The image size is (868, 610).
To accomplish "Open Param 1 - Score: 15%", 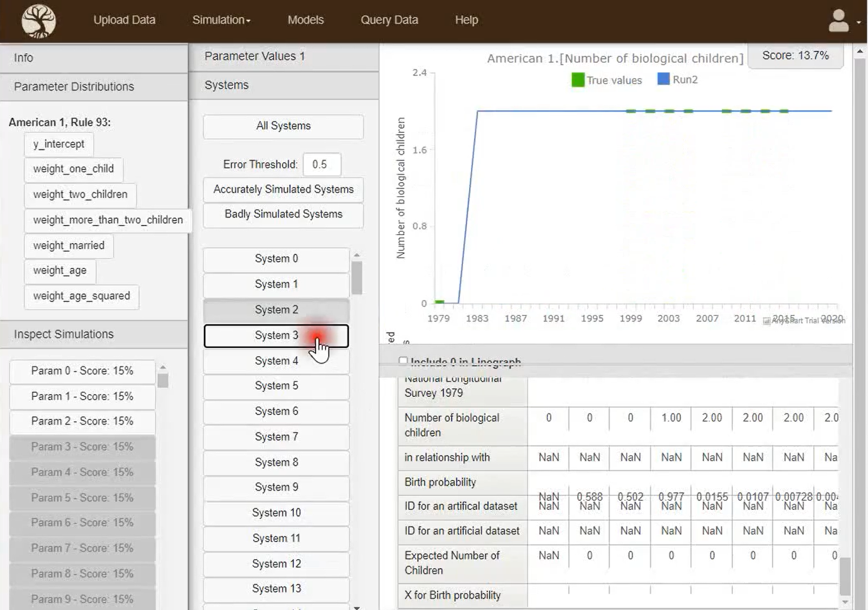I will tap(83, 396).
